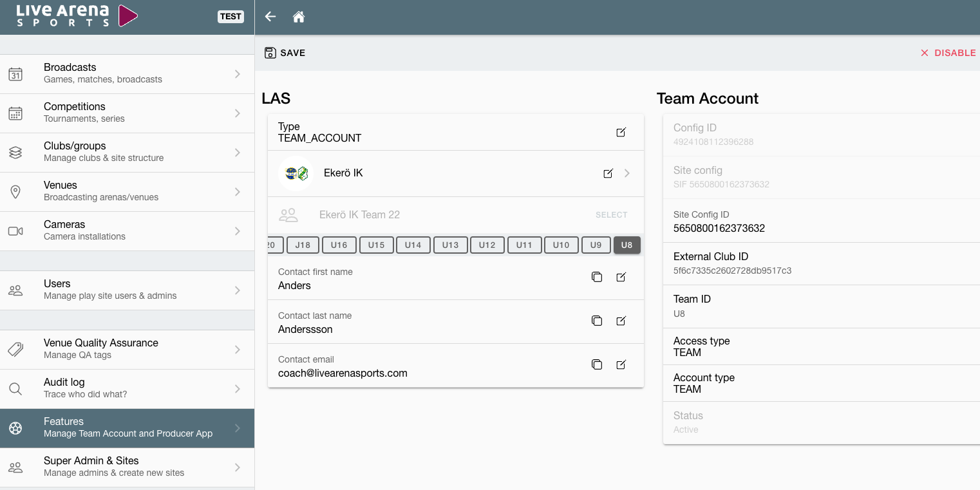The image size is (980, 490).
Task: Click the External Club ID value
Action: pos(733,270)
